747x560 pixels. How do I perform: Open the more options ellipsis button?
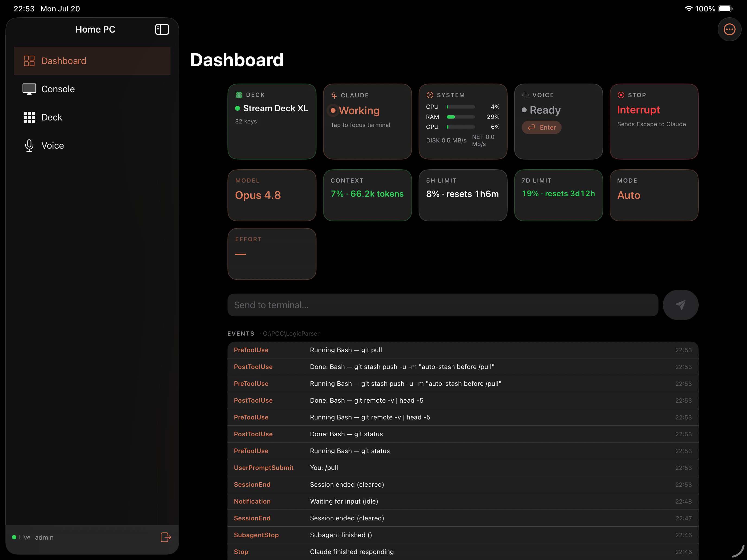click(729, 29)
